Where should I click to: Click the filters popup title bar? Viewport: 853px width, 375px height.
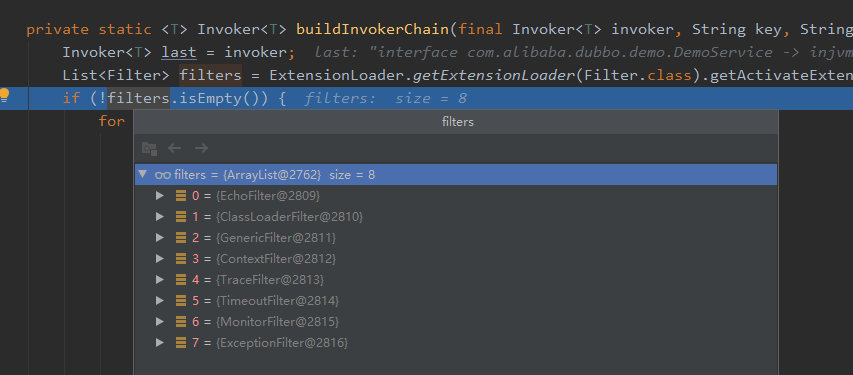point(456,122)
